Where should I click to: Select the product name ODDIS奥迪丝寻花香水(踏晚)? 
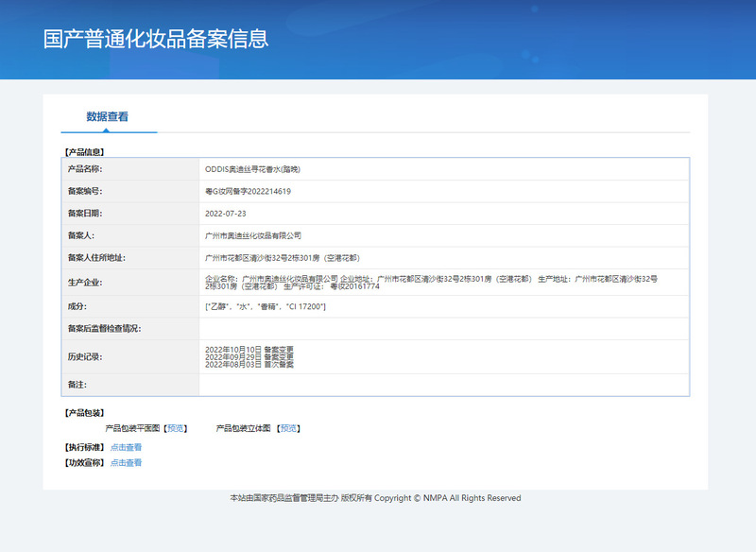click(x=252, y=169)
